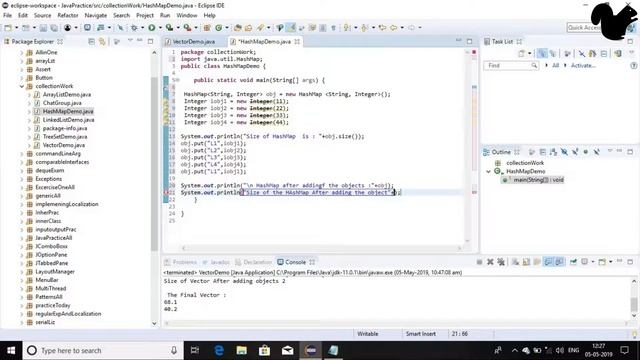Click Sort icon in Outline toolbar
This screenshot has width=640, height=360.
point(553,152)
